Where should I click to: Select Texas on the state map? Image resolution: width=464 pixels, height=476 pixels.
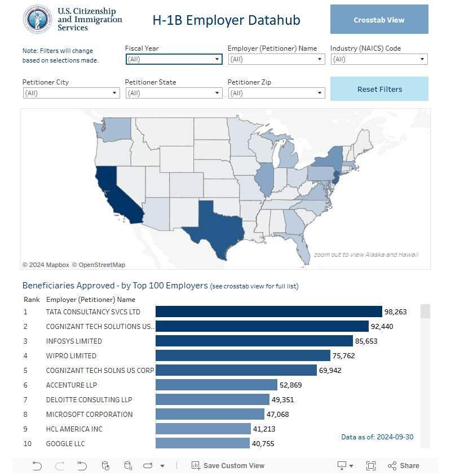217,225
